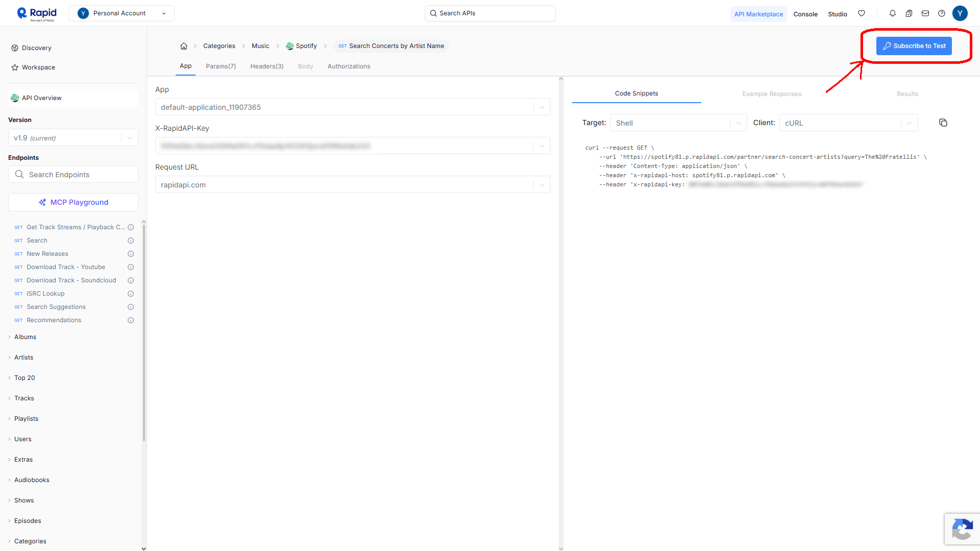Screen dimensions: 980x551
Task: Select the App tab
Action: pos(185,66)
